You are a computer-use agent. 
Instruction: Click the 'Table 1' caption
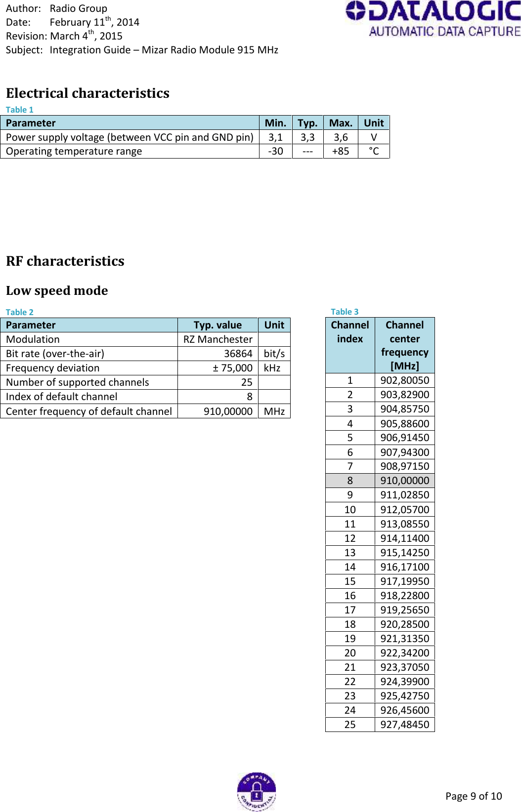[x=20, y=110]
